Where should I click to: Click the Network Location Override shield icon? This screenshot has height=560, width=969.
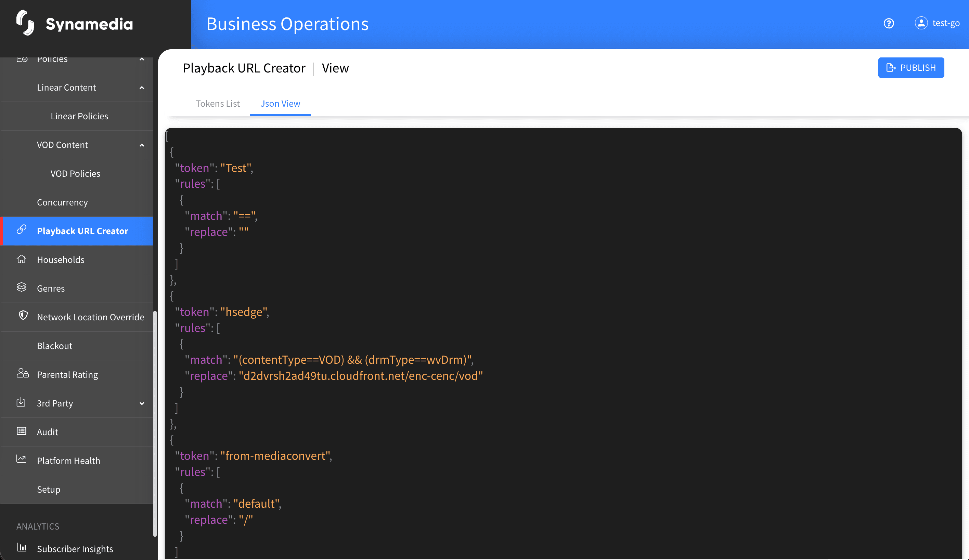click(x=23, y=316)
